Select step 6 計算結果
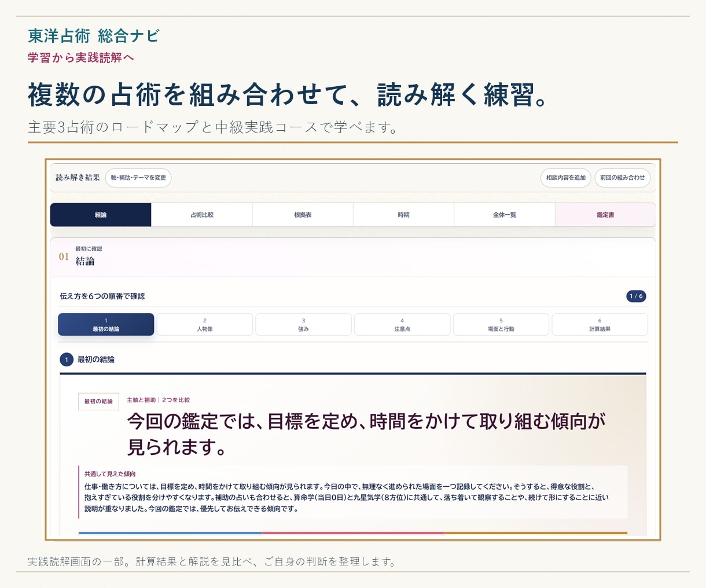 pyautogui.click(x=600, y=325)
